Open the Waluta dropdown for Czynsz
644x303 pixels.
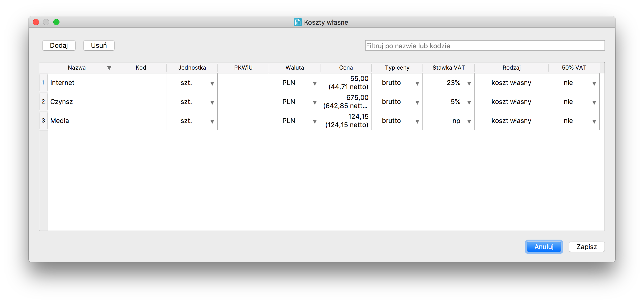(x=315, y=102)
